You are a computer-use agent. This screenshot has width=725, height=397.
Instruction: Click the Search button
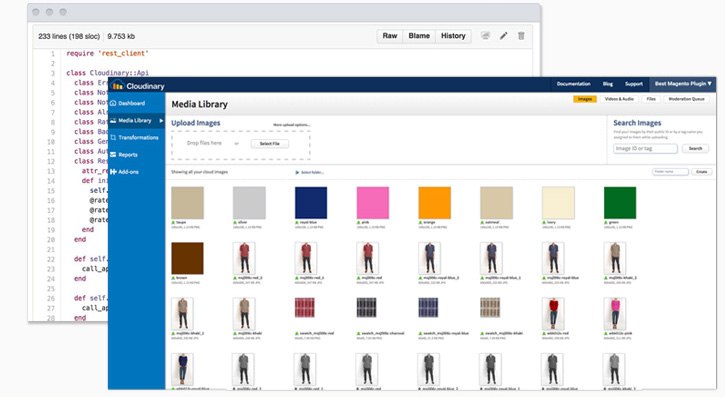tap(695, 148)
